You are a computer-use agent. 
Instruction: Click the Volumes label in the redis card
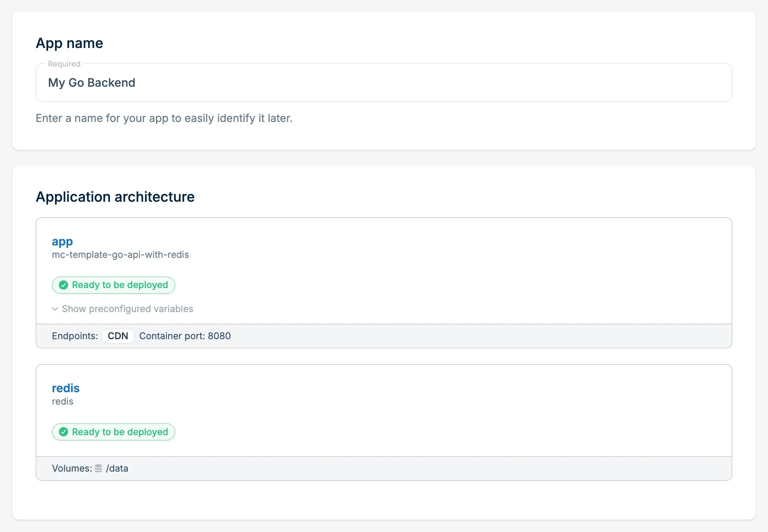[72, 469]
